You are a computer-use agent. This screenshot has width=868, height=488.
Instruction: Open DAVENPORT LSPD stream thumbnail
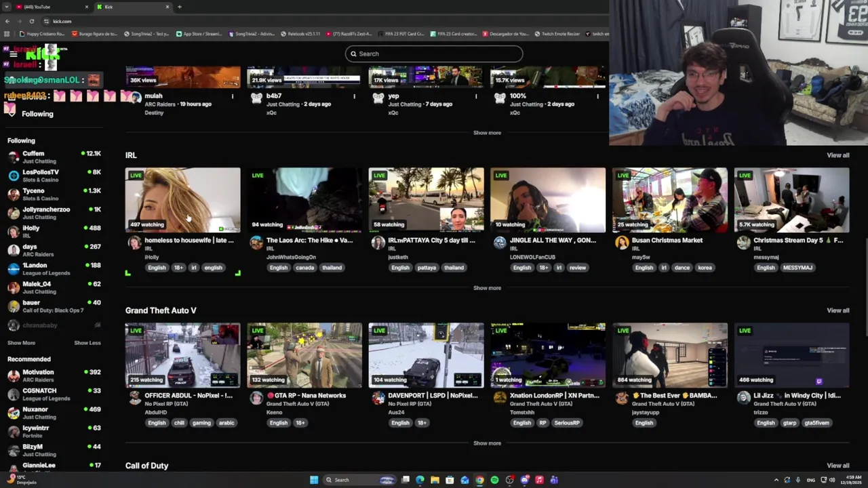pyautogui.click(x=426, y=355)
